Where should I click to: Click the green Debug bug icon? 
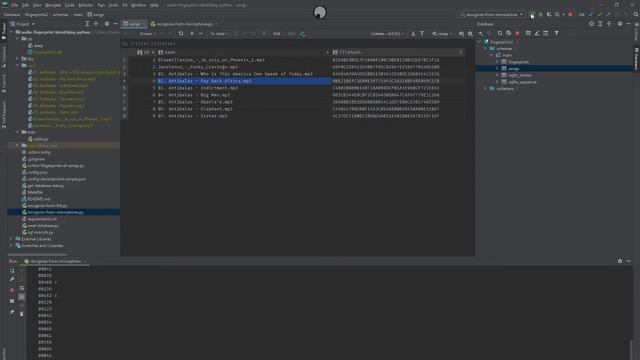541,14
